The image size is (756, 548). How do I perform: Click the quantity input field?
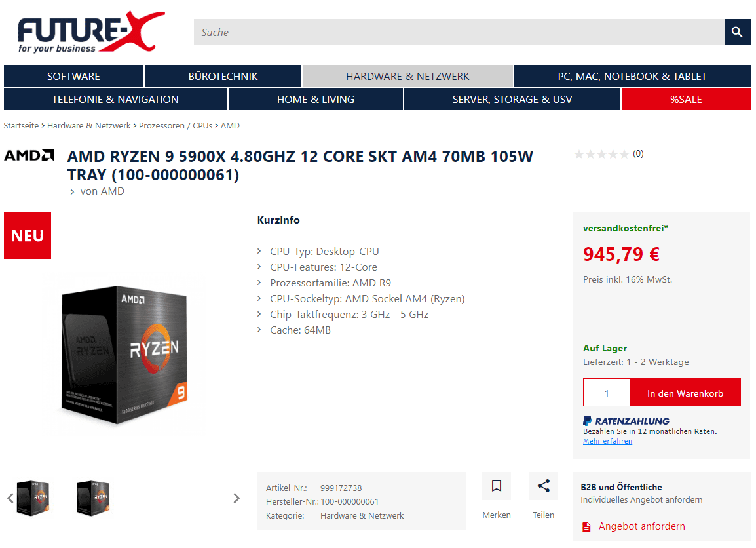607,393
